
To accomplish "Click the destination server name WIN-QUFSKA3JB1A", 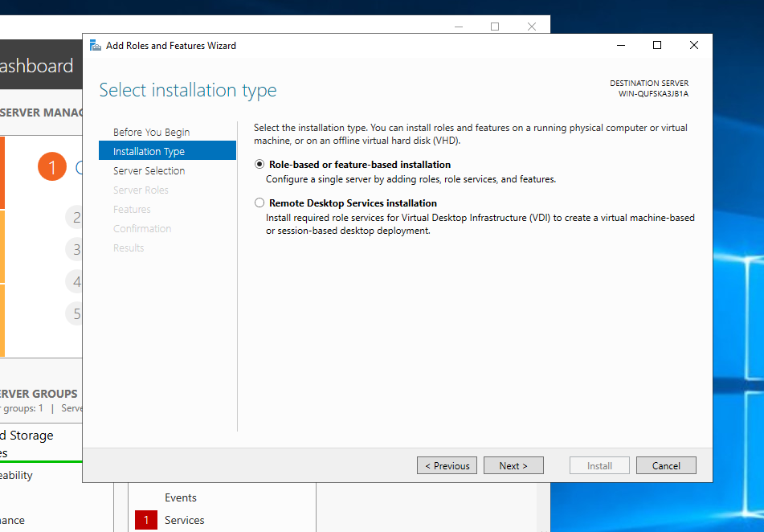I will coord(653,94).
